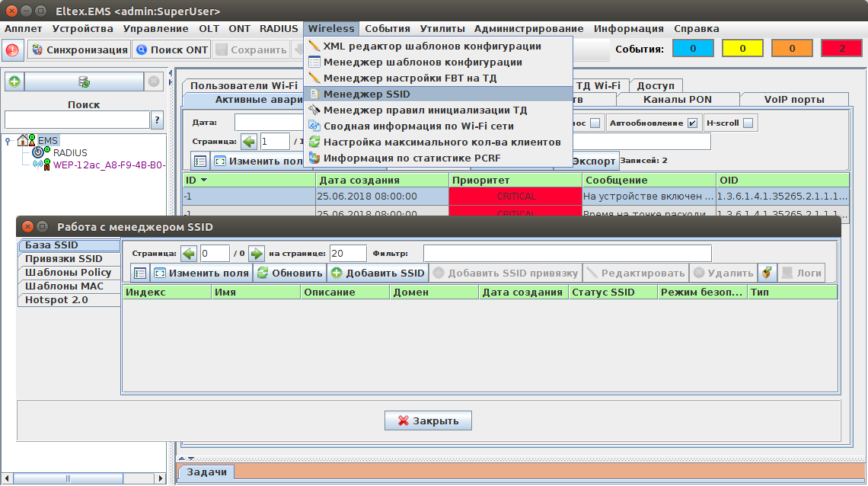Open Сводная информация по Wi-Fi сети
The width and height of the screenshot is (868, 486).
[x=438, y=126]
